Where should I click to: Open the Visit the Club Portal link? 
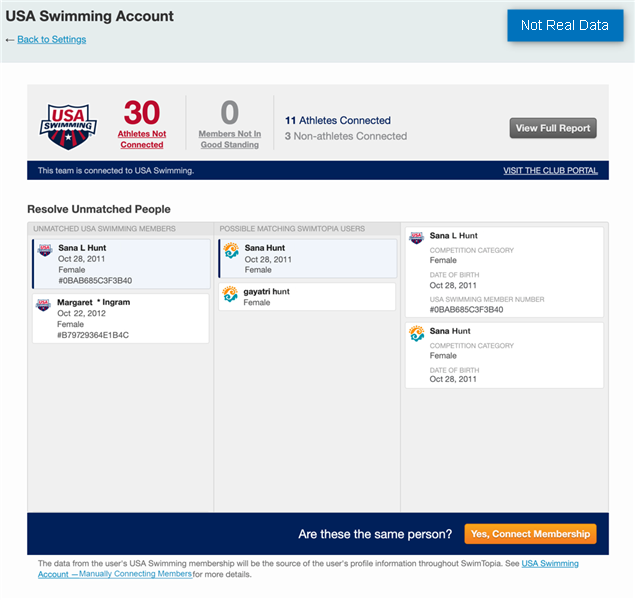click(550, 171)
